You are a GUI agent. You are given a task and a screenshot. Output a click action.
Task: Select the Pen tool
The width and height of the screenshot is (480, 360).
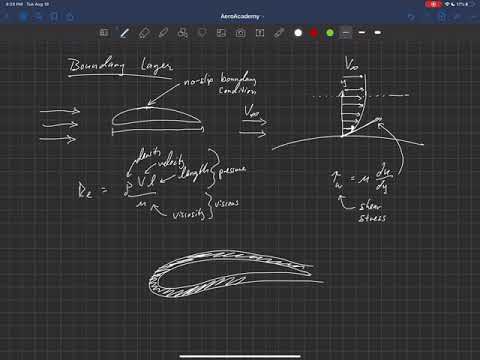pos(125,33)
